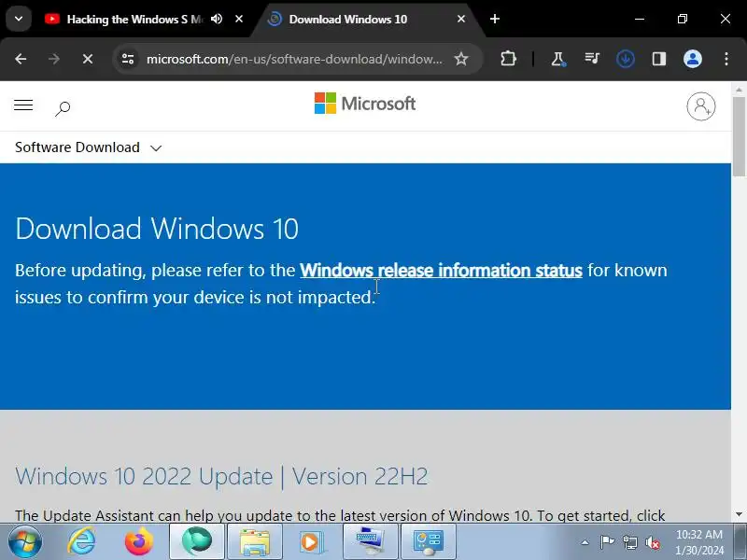Click the Microsoft site search icon
Screen dimensions: 747x560
point(63,108)
